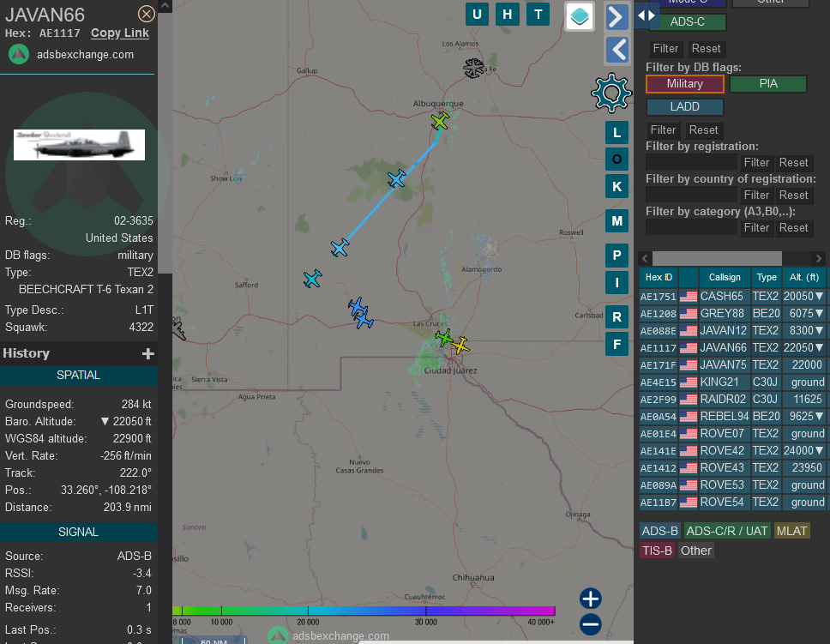
Task: Click the right chevron sidebar arrow
Action: pos(616,17)
